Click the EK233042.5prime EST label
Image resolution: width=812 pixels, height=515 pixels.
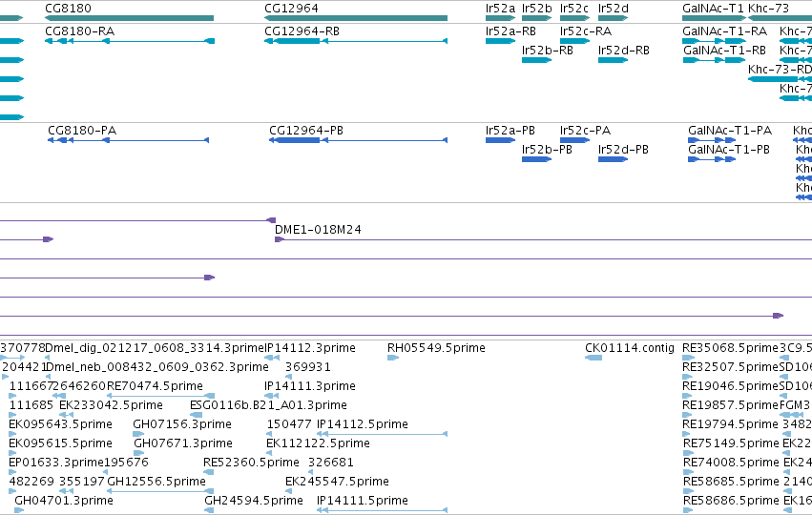111,405
